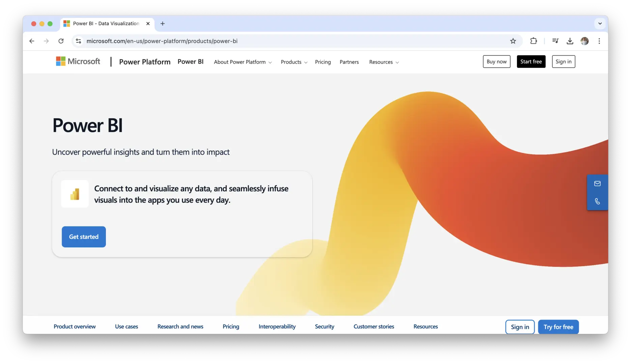Jump to Customer stories section
The image size is (631, 364).
coord(374,327)
